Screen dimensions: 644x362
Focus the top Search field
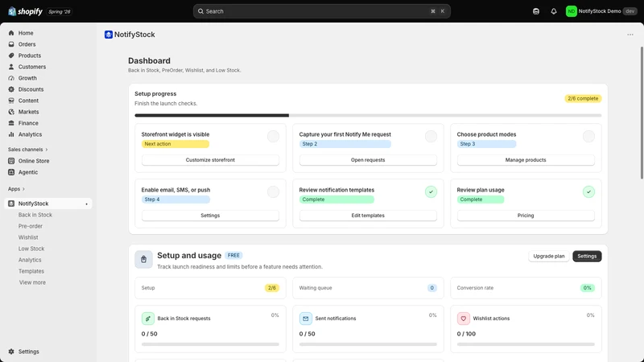pyautogui.click(x=321, y=11)
